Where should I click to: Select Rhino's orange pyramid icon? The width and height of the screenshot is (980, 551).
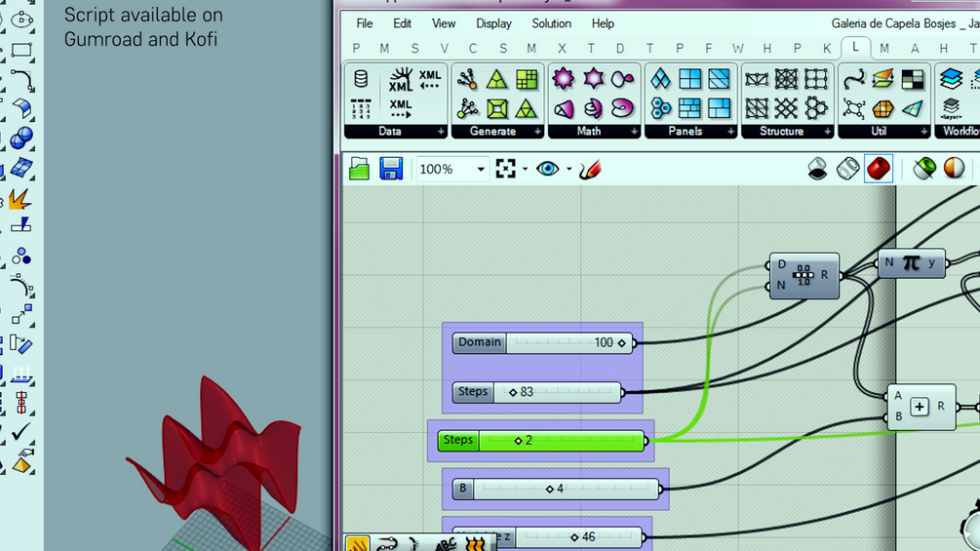[x=21, y=463]
